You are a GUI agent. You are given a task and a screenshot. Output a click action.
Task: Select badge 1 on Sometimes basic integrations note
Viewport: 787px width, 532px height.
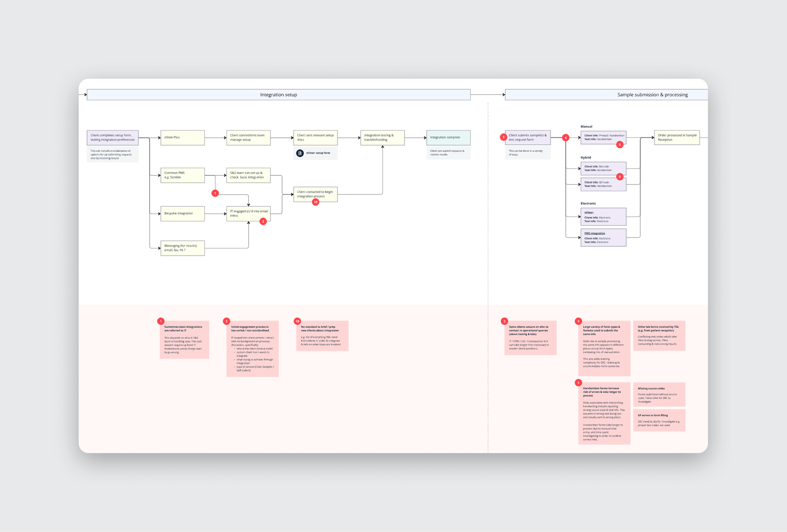[161, 321]
